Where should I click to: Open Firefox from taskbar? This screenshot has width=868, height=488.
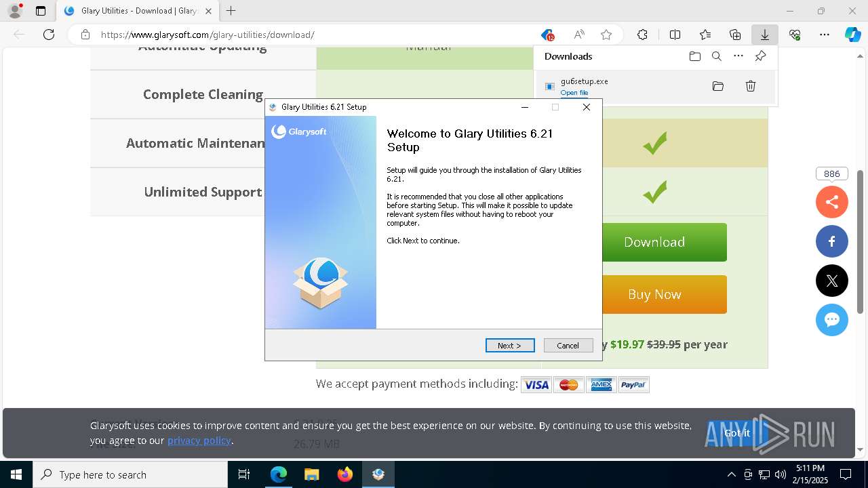click(345, 474)
